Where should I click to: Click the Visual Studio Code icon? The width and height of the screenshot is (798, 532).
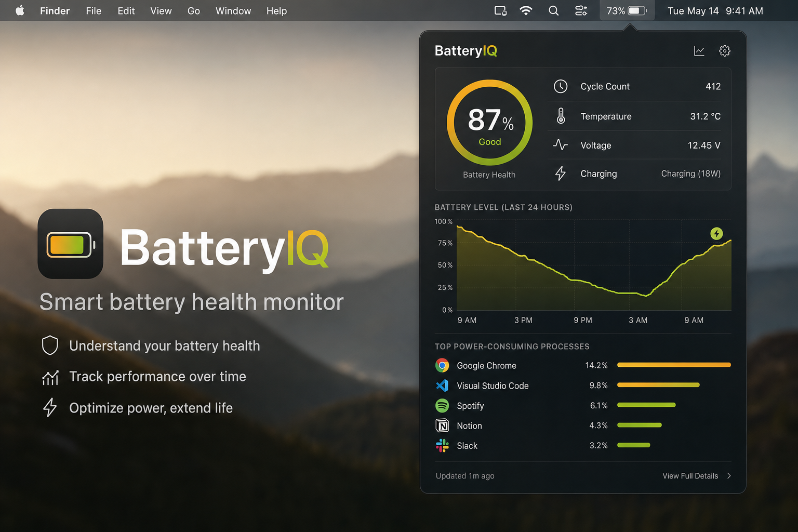click(x=442, y=385)
